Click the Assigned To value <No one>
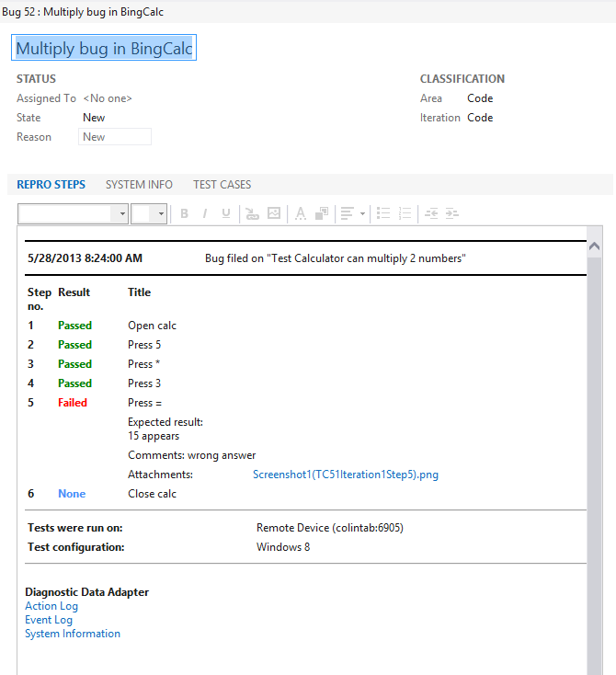The height and width of the screenshot is (675, 616). pyautogui.click(x=108, y=98)
